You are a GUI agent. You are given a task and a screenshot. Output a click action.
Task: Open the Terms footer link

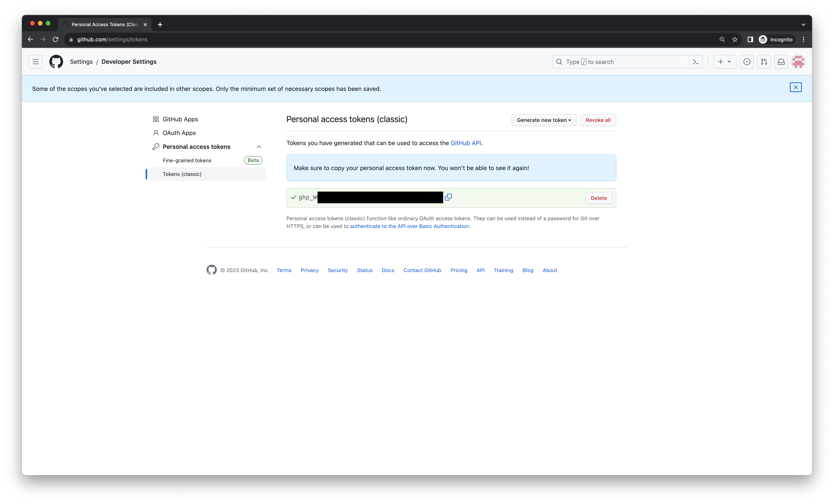(x=284, y=270)
